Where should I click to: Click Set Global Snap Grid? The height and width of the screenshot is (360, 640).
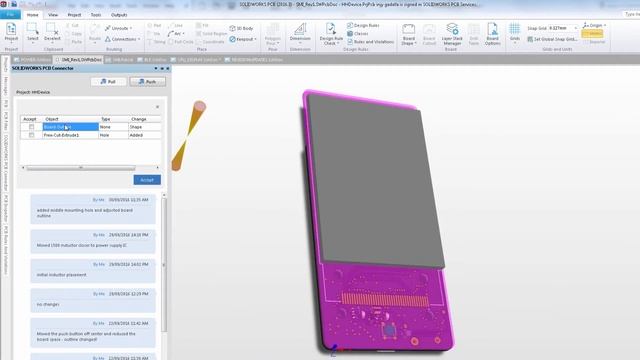pos(552,39)
